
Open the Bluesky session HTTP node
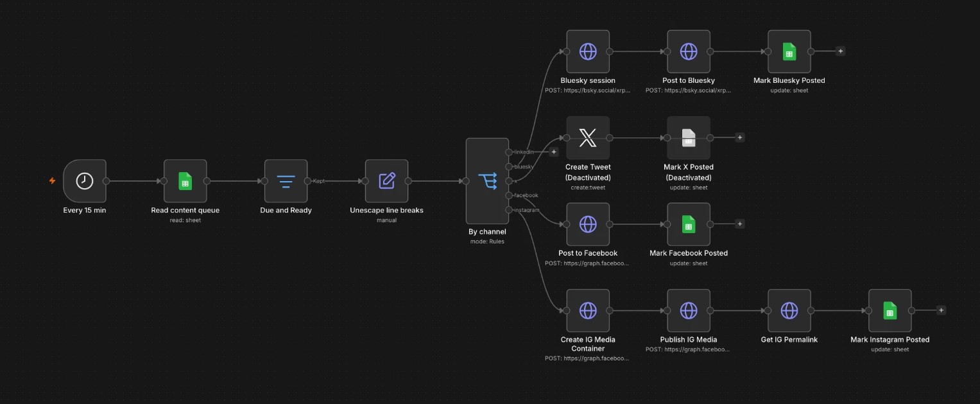pyautogui.click(x=588, y=51)
